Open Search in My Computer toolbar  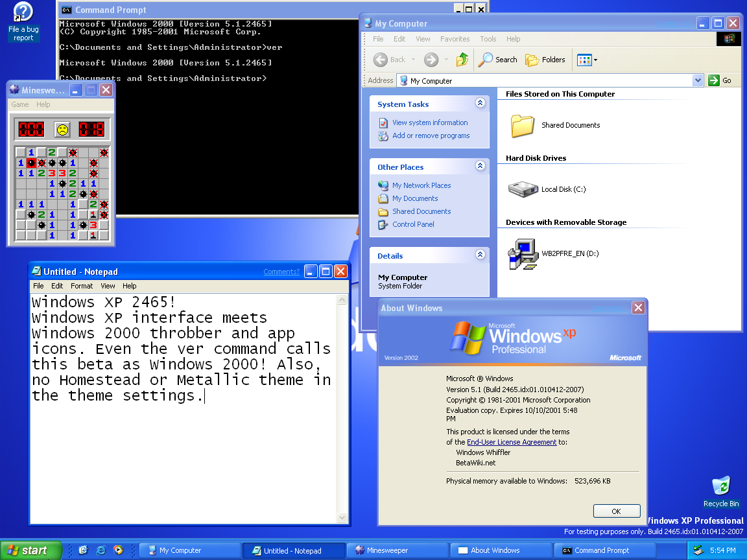point(497,60)
